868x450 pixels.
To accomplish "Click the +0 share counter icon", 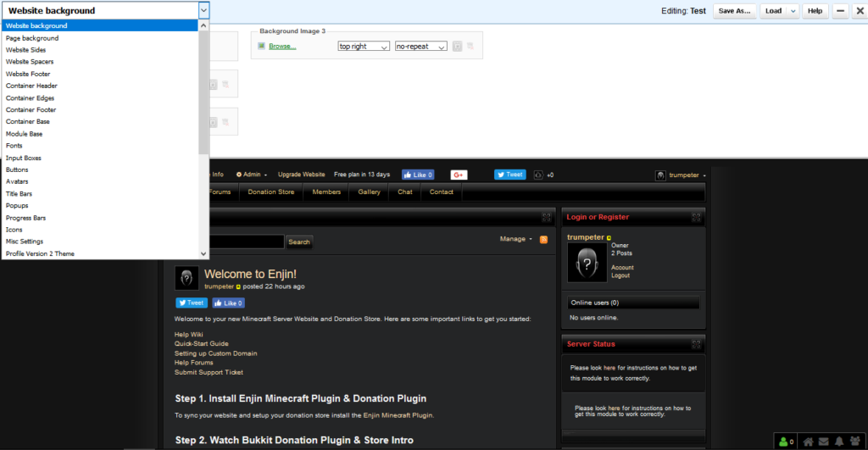I will (538, 175).
